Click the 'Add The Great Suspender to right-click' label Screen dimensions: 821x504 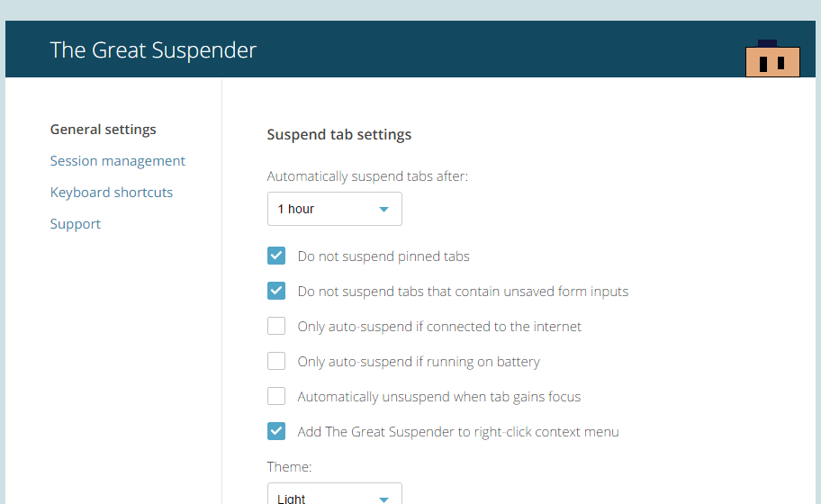458,432
